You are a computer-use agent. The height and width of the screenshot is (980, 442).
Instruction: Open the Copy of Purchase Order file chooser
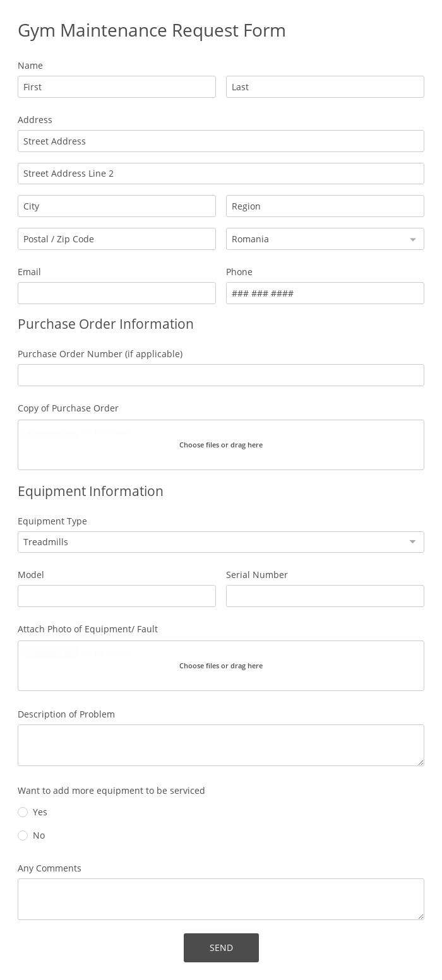point(221,444)
